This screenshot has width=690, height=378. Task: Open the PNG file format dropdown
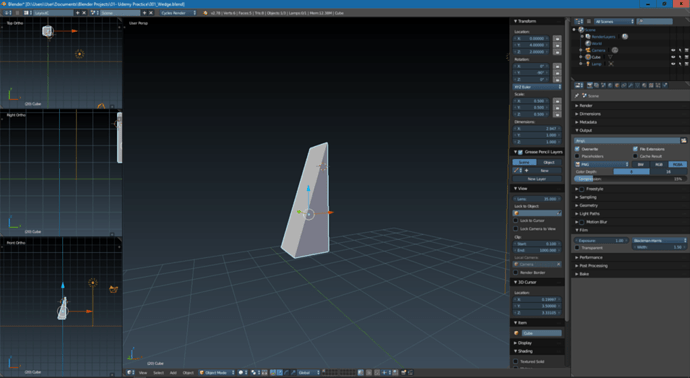[x=602, y=165]
